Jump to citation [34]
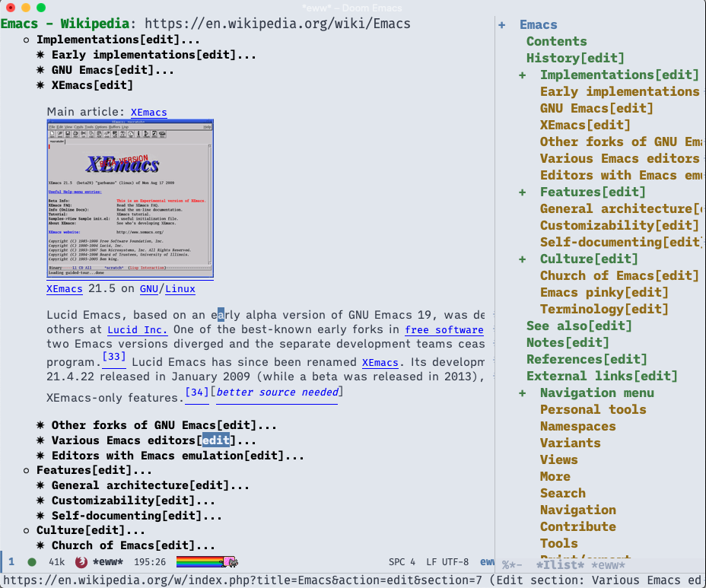The width and height of the screenshot is (706, 588). coord(197,393)
